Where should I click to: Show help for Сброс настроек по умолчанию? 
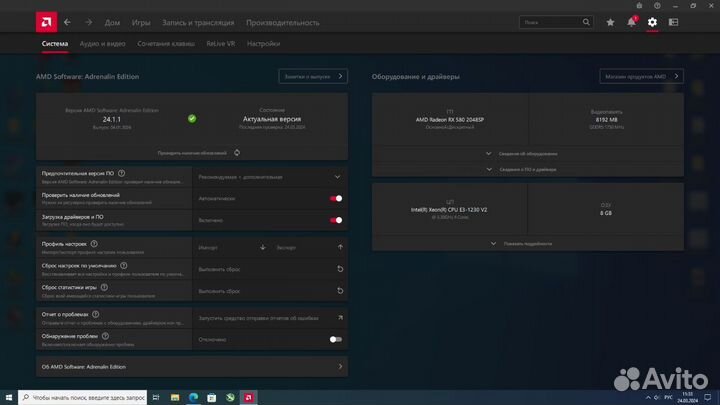coord(124,265)
